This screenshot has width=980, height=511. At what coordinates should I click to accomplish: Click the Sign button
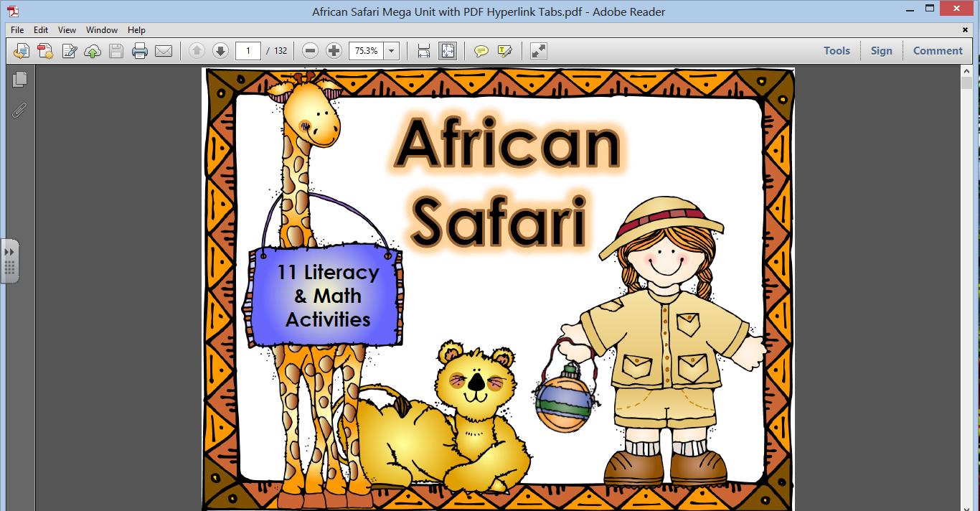pos(881,50)
